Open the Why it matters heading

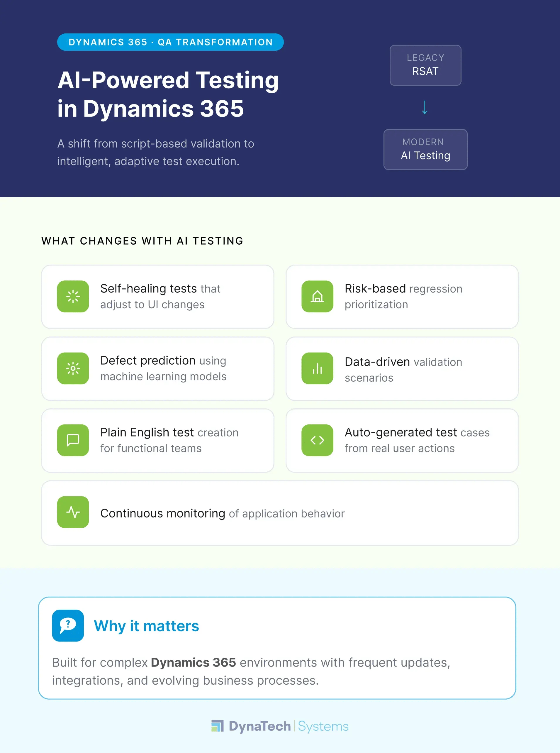click(x=147, y=626)
